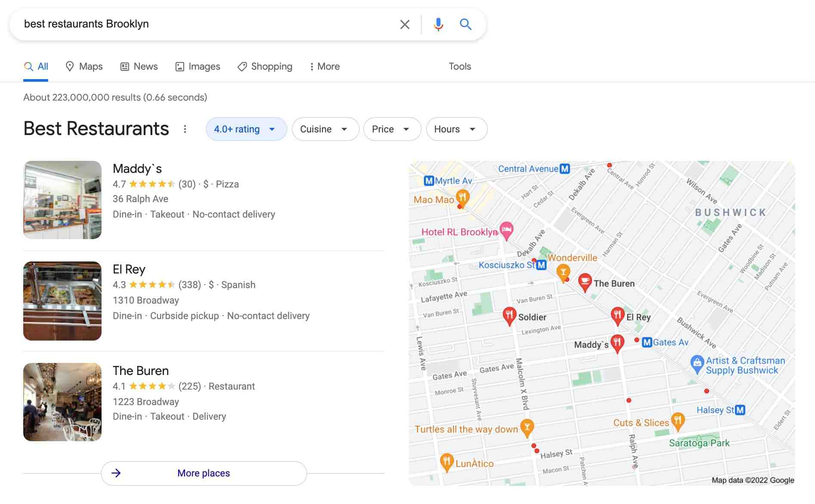Click the search magnifier icon
The height and width of the screenshot is (504, 815).
465,25
